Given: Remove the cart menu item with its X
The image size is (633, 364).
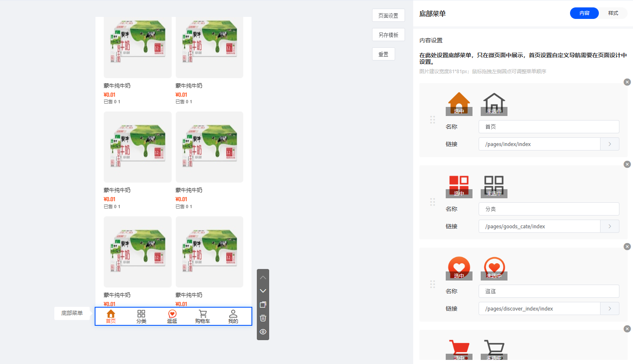Looking at the screenshot, I should click(x=627, y=329).
